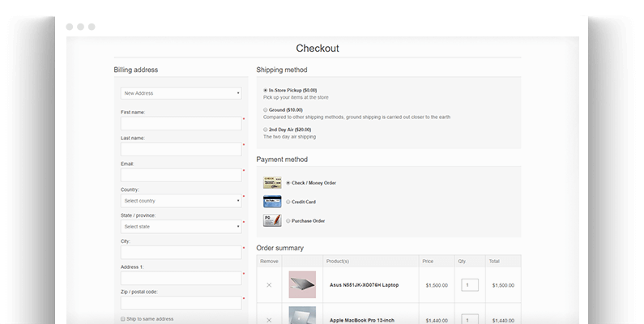Click the Check / Money Order icon
Screen dimensions: 644x324
click(272, 183)
